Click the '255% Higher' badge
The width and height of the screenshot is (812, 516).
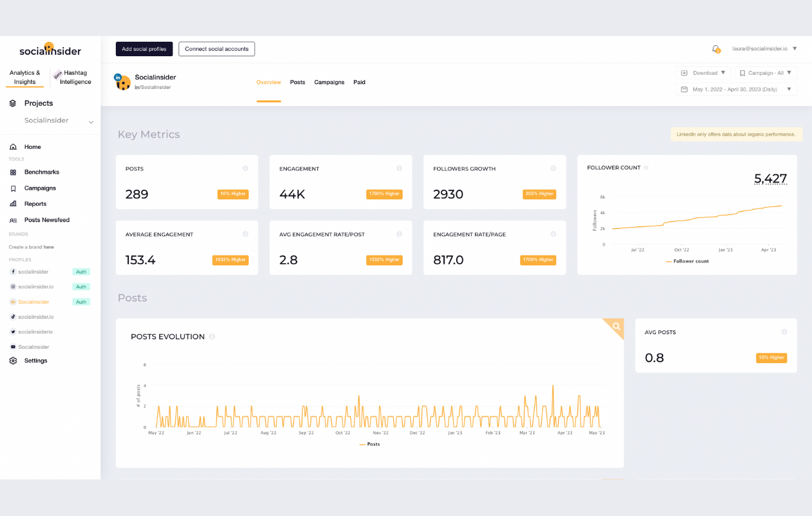point(539,193)
